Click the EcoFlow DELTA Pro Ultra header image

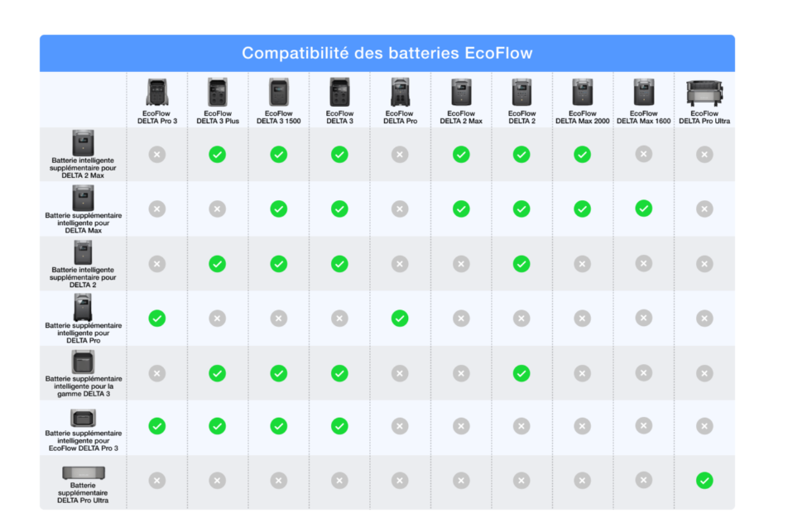[704, 92]
